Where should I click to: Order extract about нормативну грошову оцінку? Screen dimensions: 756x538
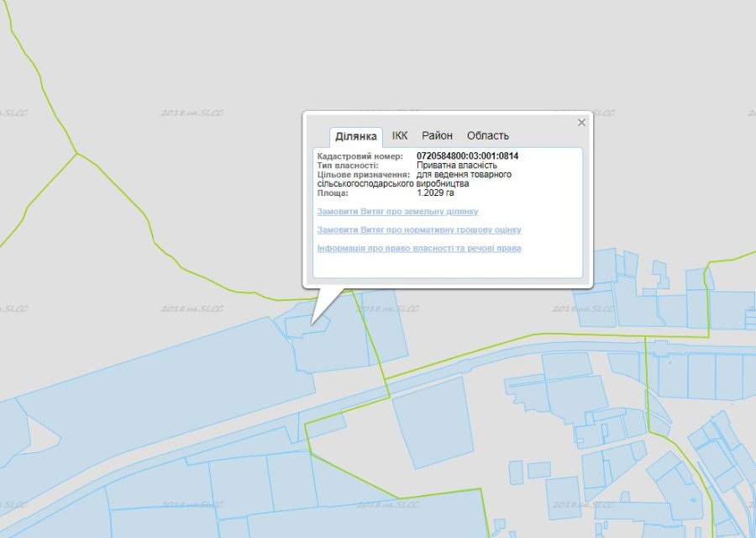(x=419, y=230)
